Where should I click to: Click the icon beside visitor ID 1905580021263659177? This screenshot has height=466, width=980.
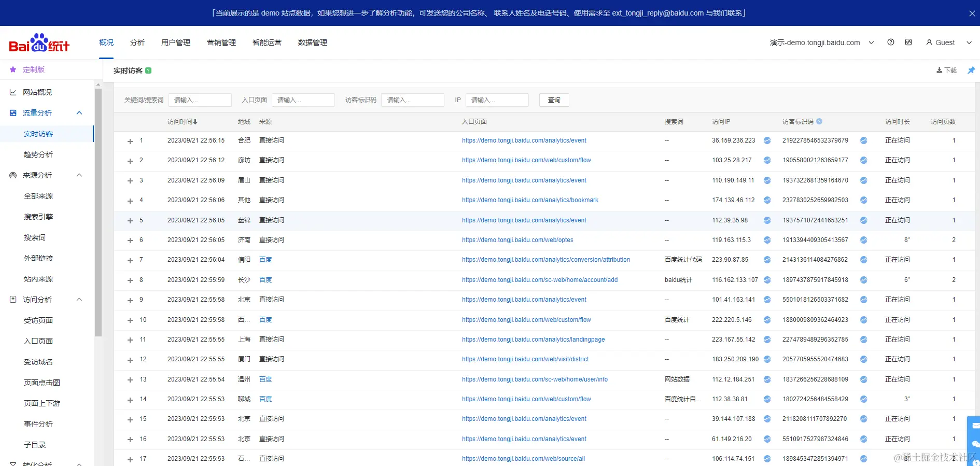(864, 160)
